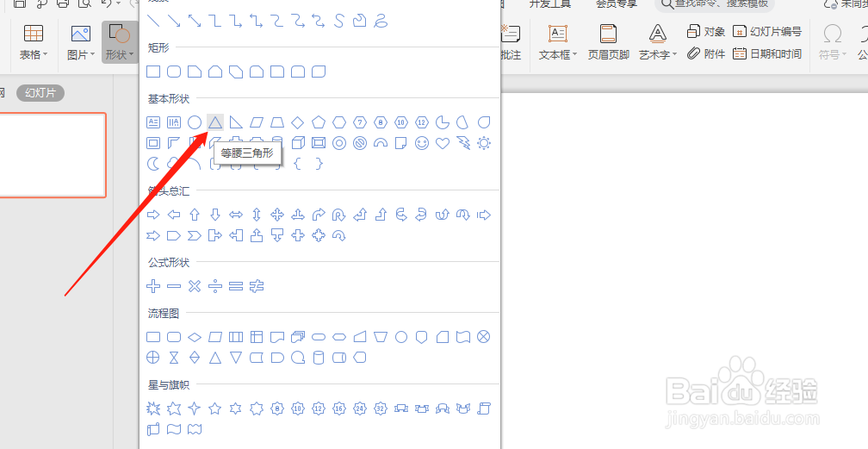Viewport: 868px width, 449px height.
Task: Select the slide thumbnail in the panel
Action: point(52,155)
